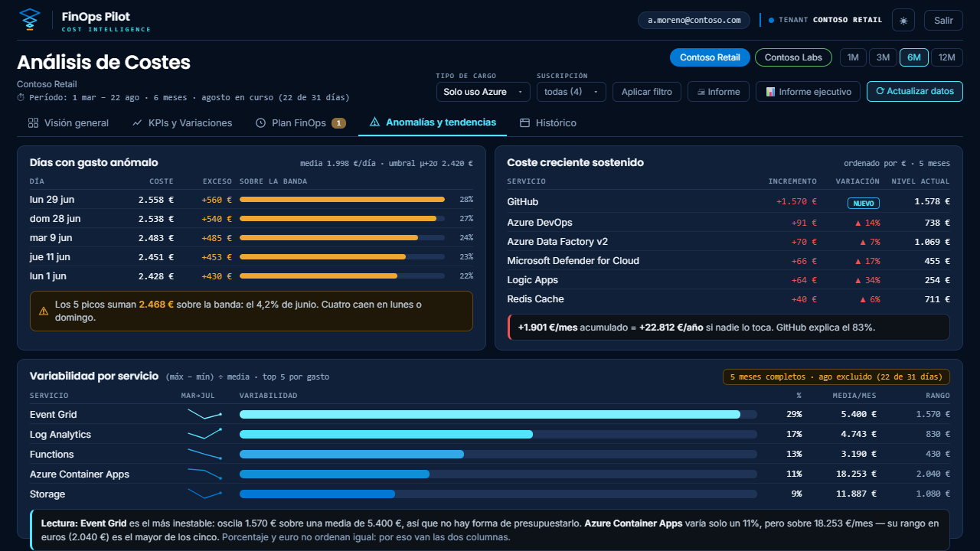The image size is (980, 551).
Task: Open the Plan FinOps tab
Action: point(301,123)
